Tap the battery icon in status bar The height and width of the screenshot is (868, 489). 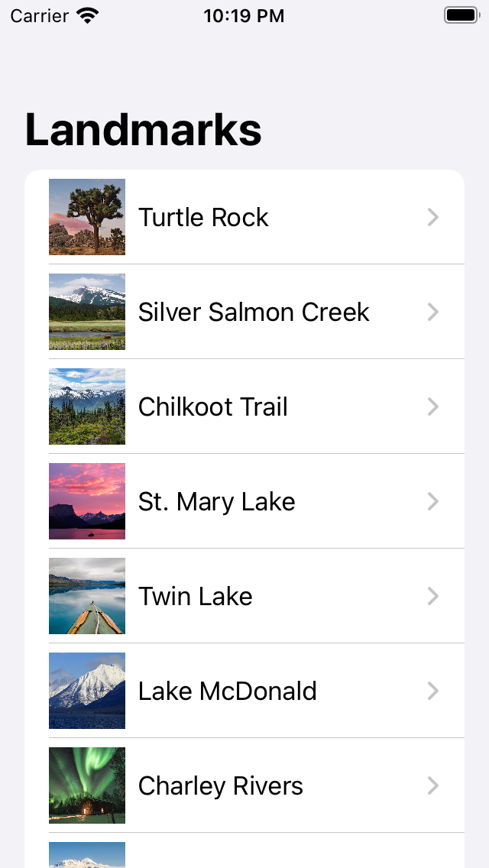click(461, 15)
